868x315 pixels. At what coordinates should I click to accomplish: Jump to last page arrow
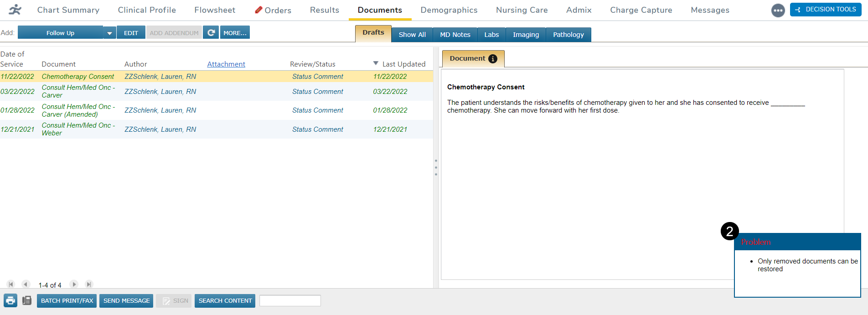point(89,284)
